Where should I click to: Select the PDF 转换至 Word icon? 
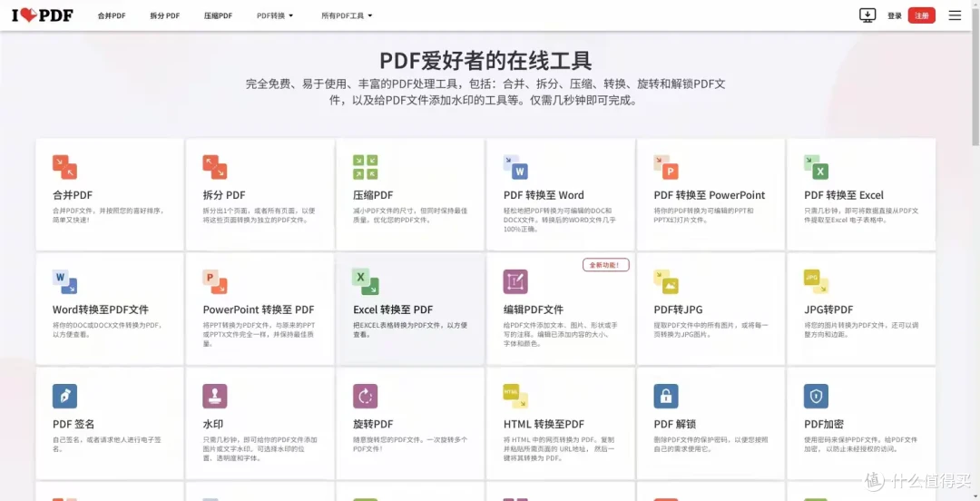[515, 167]
